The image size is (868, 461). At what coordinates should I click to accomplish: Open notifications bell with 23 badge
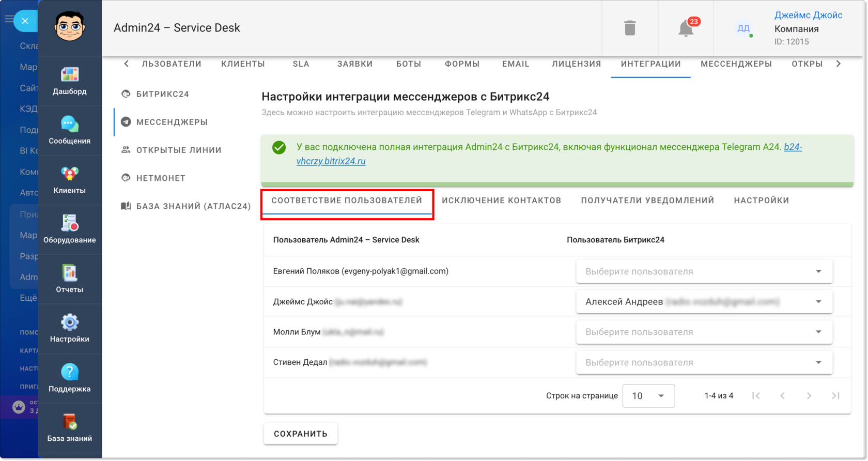(687, 28)
